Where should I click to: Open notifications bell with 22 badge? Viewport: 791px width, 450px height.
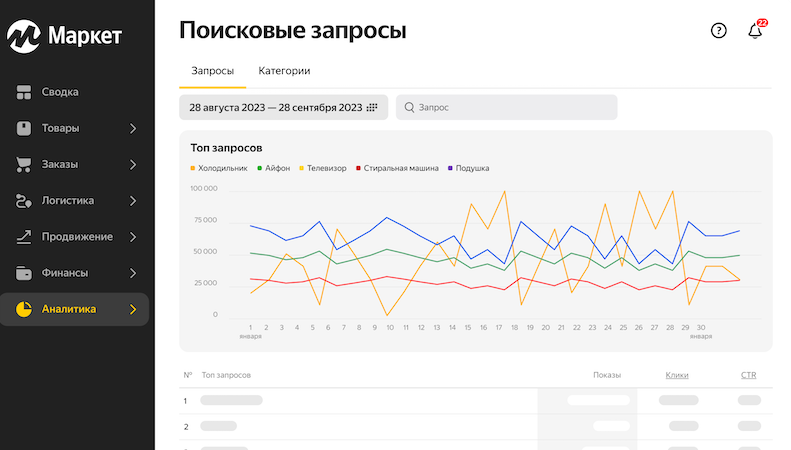click(755, 31)
